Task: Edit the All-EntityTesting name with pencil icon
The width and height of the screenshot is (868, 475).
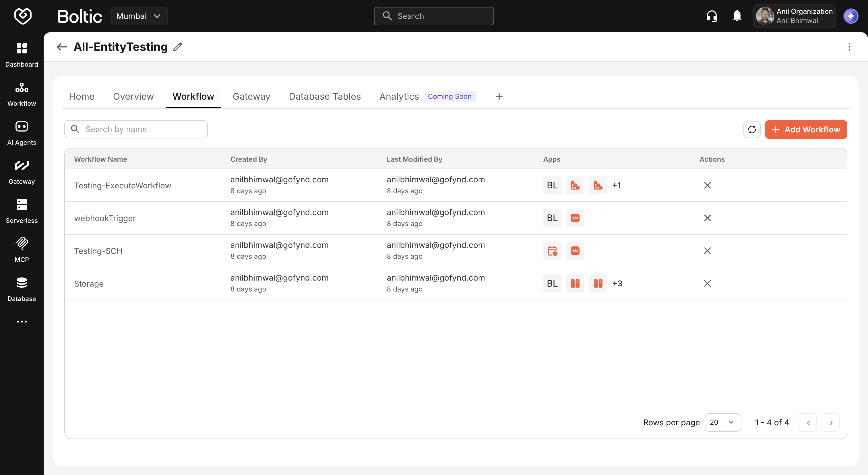Action: pos(178,47)
